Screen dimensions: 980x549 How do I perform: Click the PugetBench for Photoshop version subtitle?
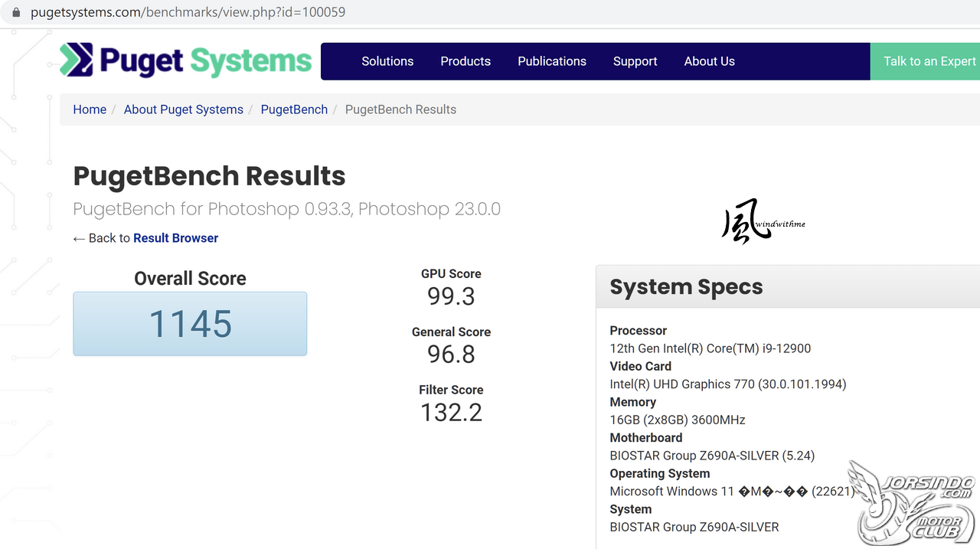[x=286, y=209]
